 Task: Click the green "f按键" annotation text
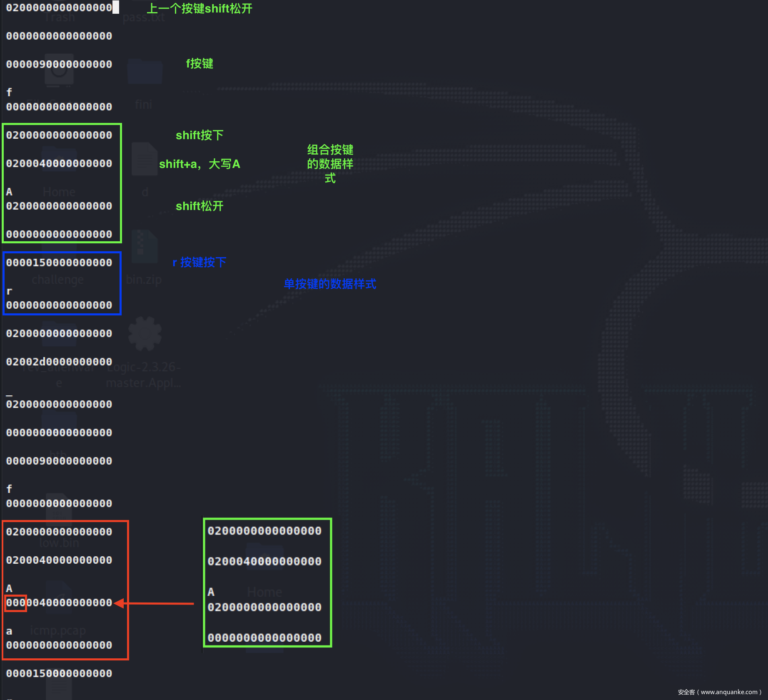click(x=199, y=64)
